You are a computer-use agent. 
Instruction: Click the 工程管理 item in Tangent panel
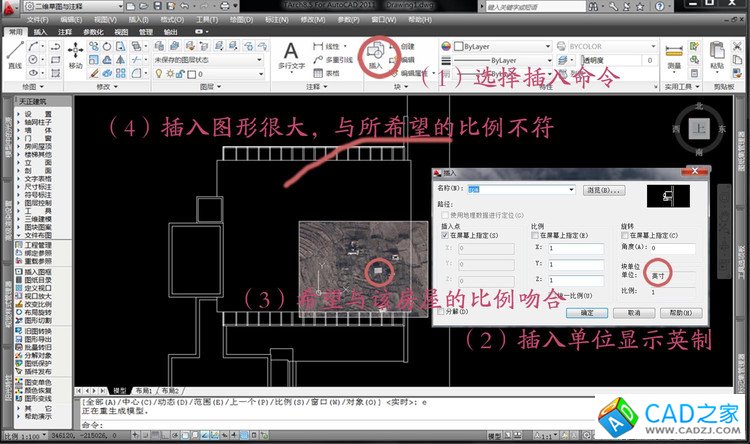click(x=38, y=245)
